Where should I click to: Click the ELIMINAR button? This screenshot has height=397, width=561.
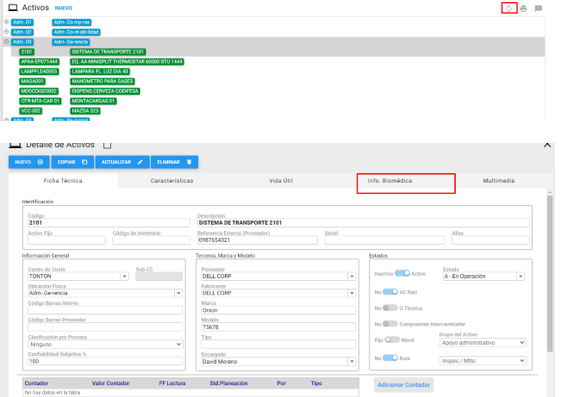coord(175,162)
